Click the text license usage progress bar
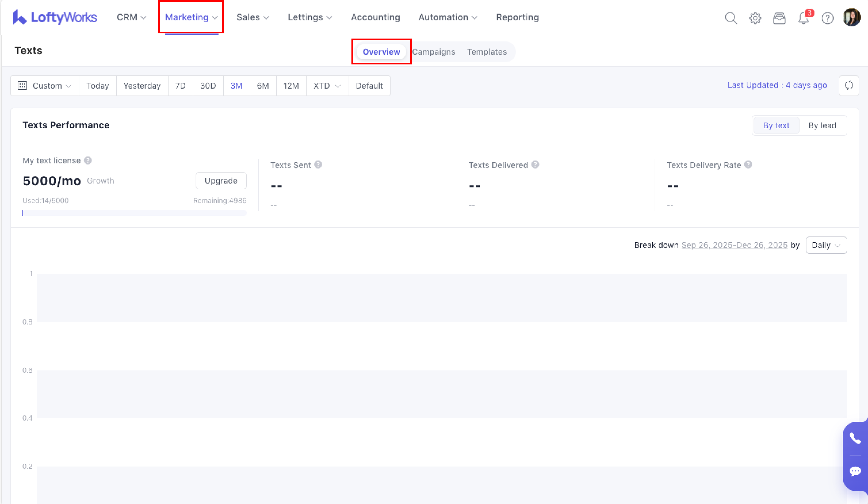868x504 pixels. (x=134, y=213)
